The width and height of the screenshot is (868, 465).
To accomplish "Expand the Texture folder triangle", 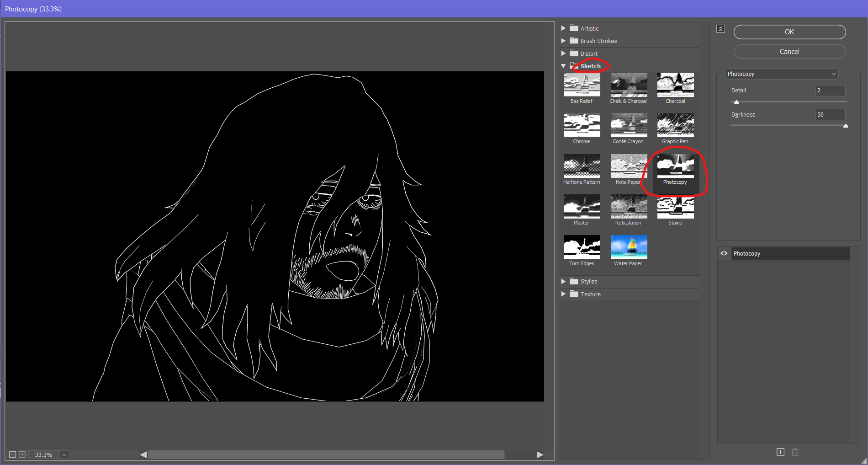I will [563, 294].
